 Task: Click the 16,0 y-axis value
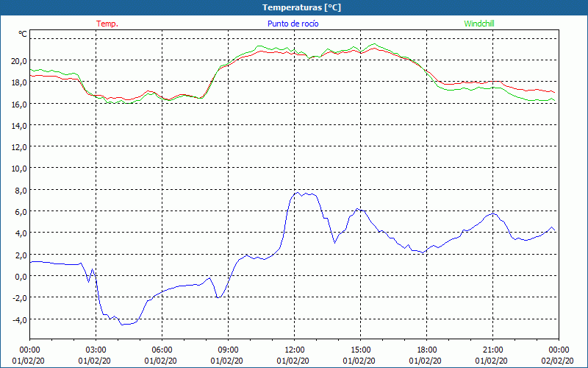click(x=19, y=104)
